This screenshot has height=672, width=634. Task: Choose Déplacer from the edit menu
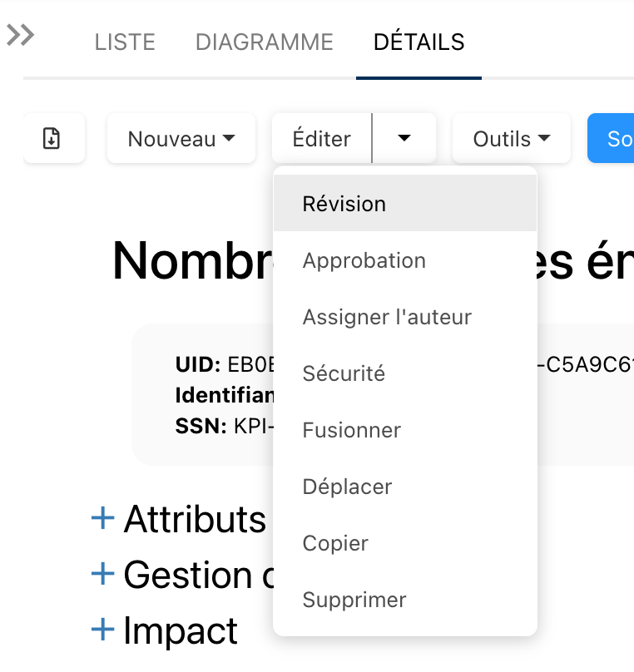coord(347,487)
